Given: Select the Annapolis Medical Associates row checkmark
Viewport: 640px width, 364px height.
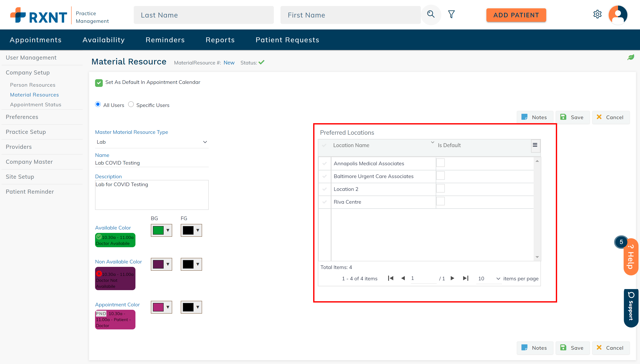Looking at the screenshot, I should (x=324, y=164).
